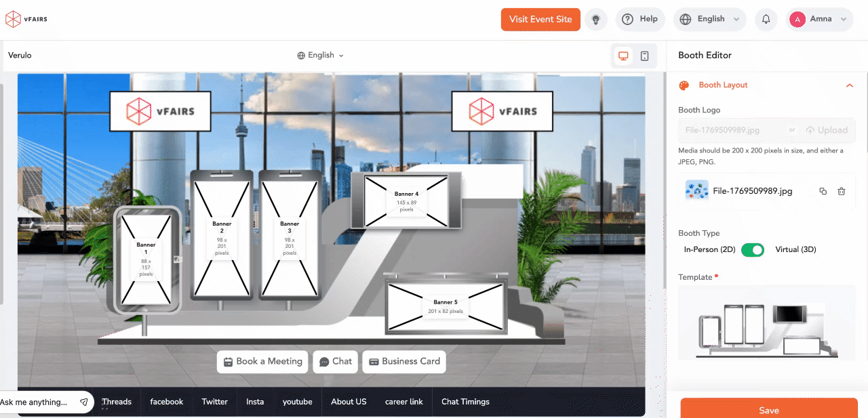Select the Banner 1 placeholder
Image resolution: width=868 pixels, height=418 pixels.
pos(146,258)
